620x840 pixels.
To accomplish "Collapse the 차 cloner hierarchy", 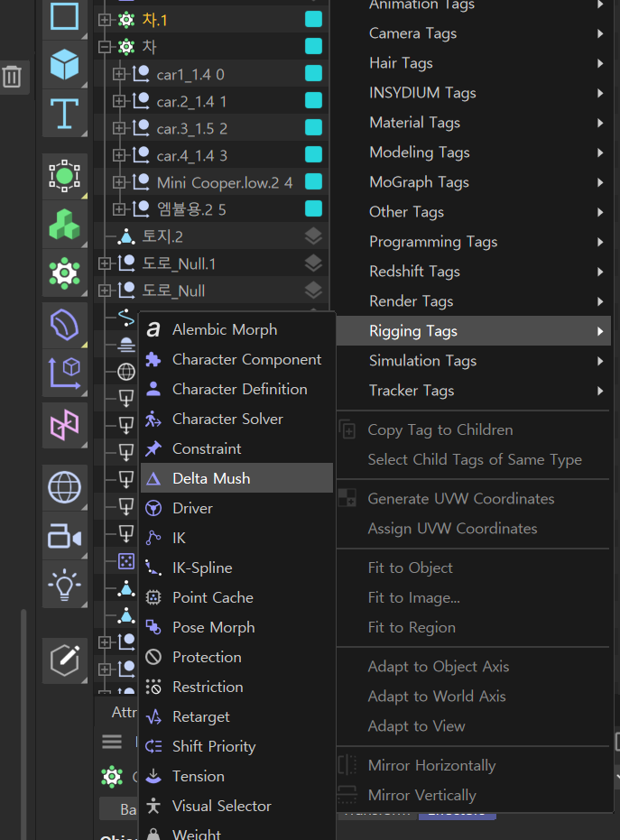I will pyautogui.click(x=105, y=47).
